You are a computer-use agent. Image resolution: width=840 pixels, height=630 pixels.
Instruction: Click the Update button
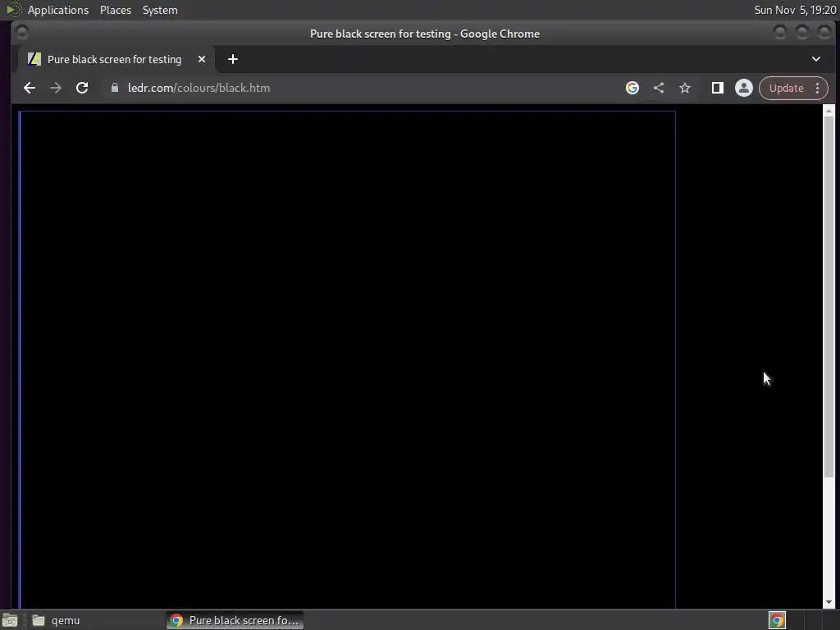[786, 88]
